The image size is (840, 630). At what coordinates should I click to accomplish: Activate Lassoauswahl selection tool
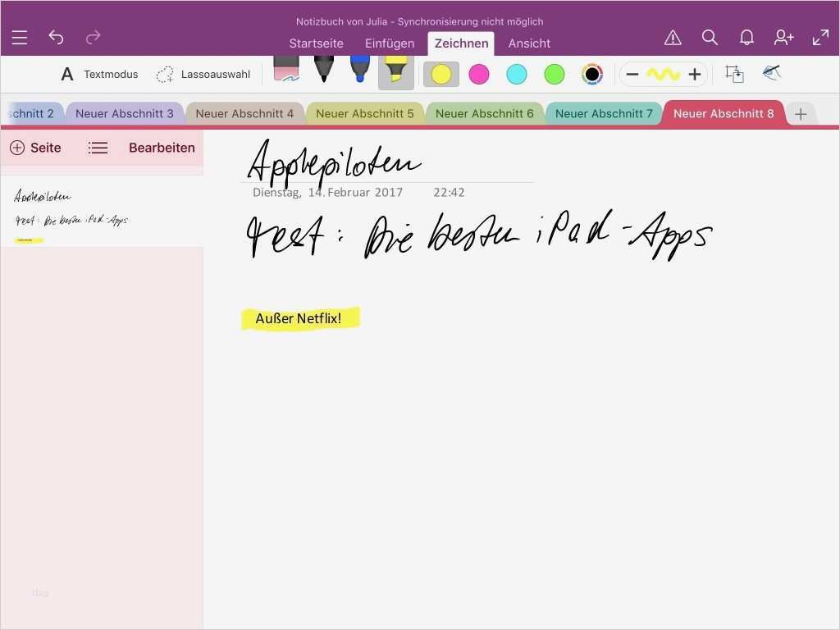coord(203,75)
